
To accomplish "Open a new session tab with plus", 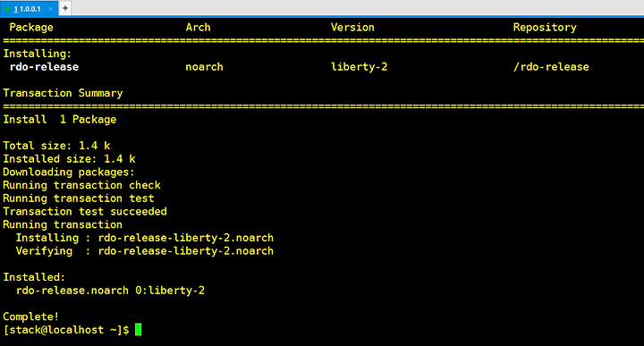I will 65,8.
